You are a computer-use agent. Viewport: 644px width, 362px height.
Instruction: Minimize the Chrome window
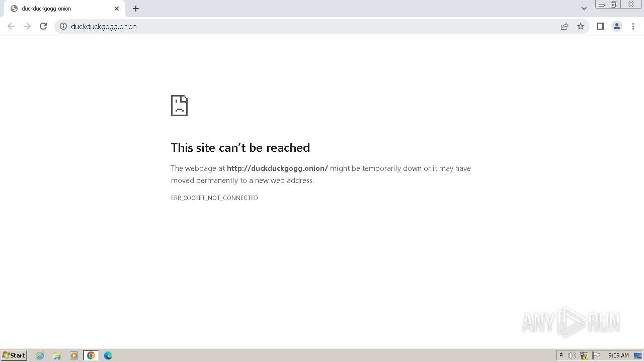point(602,5)
